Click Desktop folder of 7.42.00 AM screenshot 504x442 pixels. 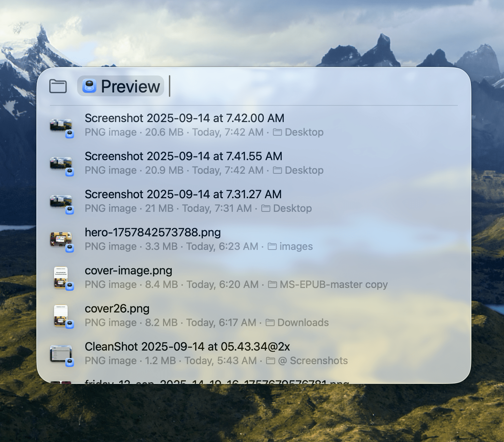[x=298, y=132]
